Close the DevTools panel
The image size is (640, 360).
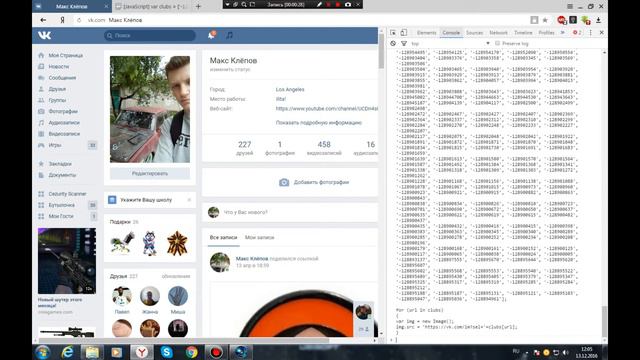coord(601,33)
